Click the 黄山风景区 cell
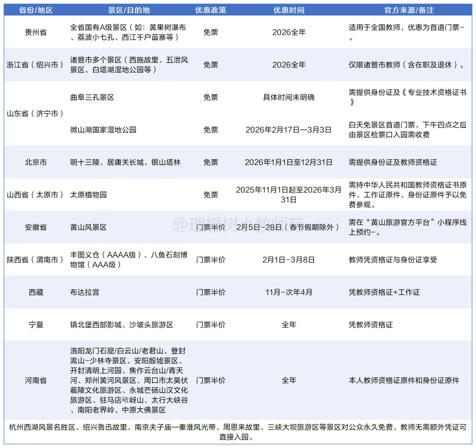Screen dimensions: 476x448 (x=88, y=227)
